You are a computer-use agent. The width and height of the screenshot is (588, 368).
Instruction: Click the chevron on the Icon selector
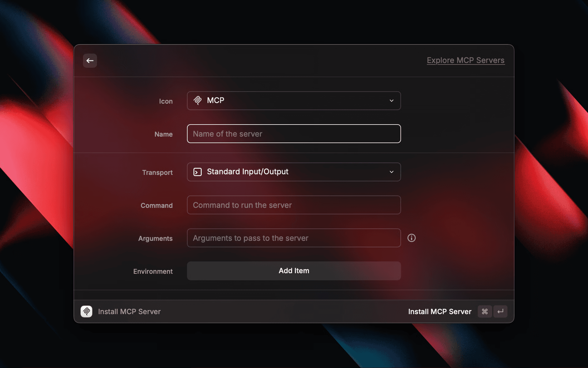[392, 101]
